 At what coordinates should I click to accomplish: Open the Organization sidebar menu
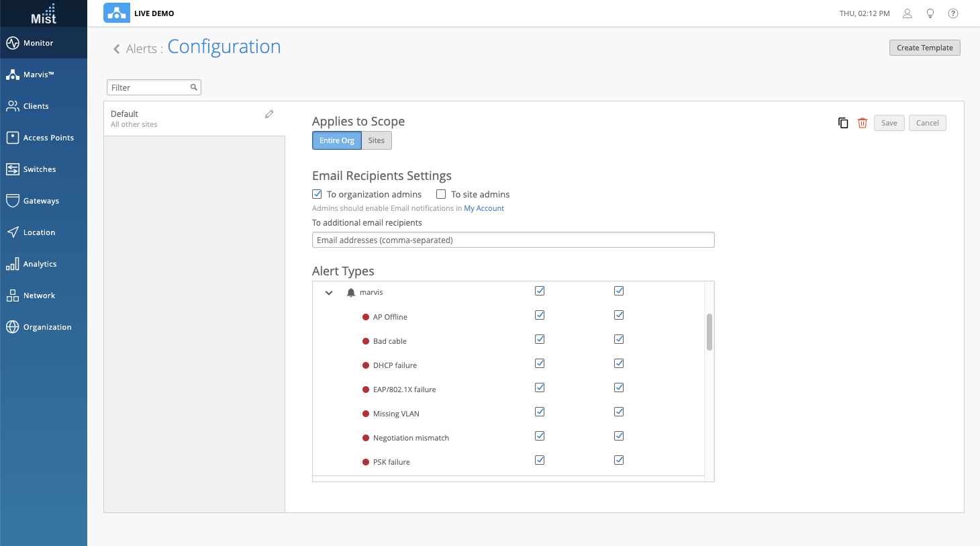click(x=47, y=327)
